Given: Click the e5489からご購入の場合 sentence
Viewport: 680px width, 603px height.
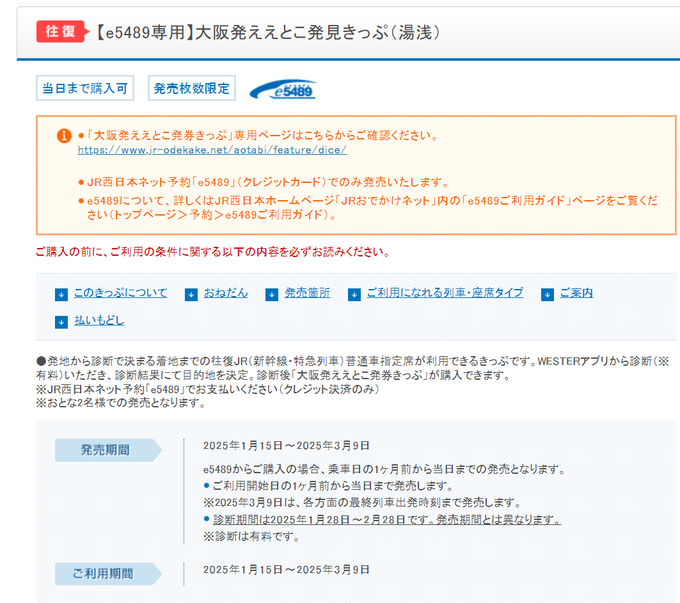Looking at the screenshot, I should tap(384, 469).
